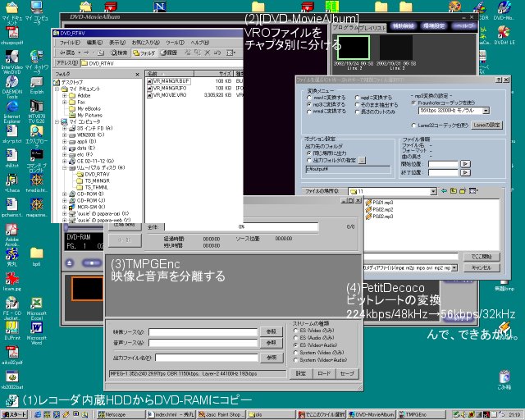The image size is (525, 420).
Task: Click Start button on Windows taskbar
Action: pos(15,414)
